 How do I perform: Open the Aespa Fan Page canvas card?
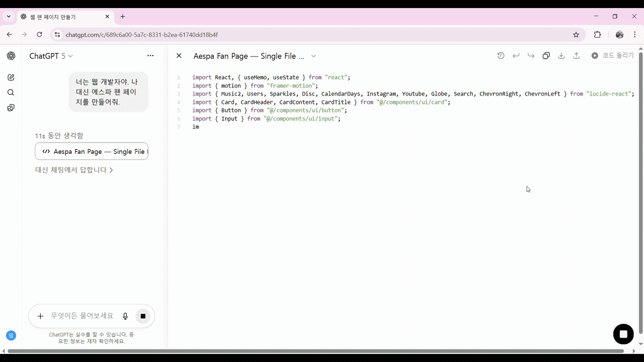click(x=92, y=152)
